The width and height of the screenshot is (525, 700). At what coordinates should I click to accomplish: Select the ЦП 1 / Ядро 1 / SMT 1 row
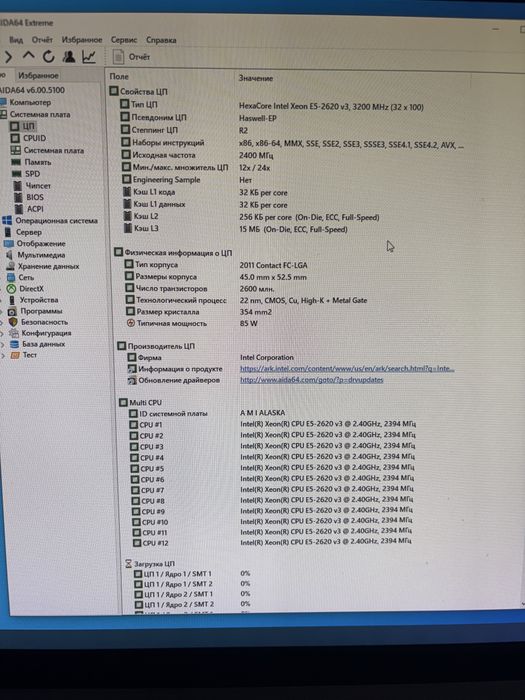point(192,573)
